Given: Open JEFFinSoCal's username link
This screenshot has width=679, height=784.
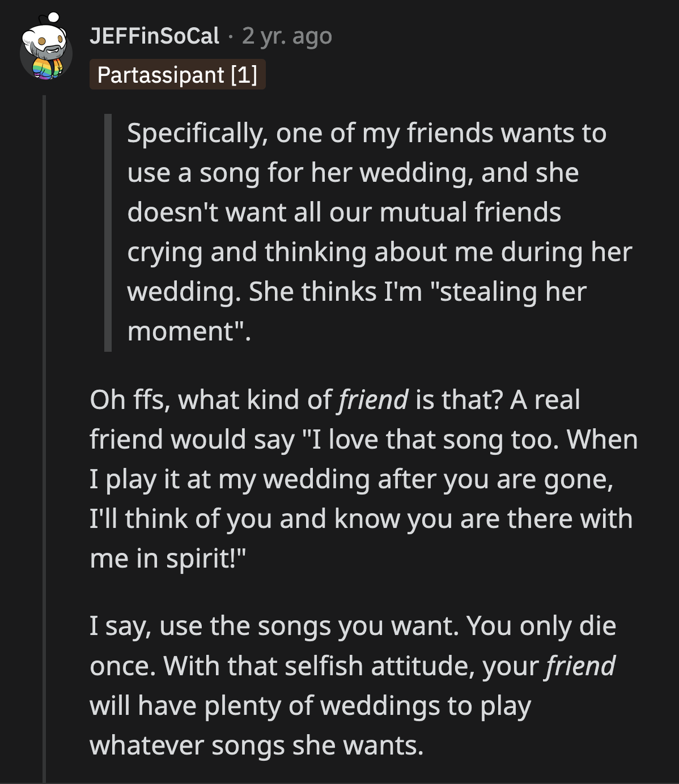Looking at the screenshot, I should [156, 37].
